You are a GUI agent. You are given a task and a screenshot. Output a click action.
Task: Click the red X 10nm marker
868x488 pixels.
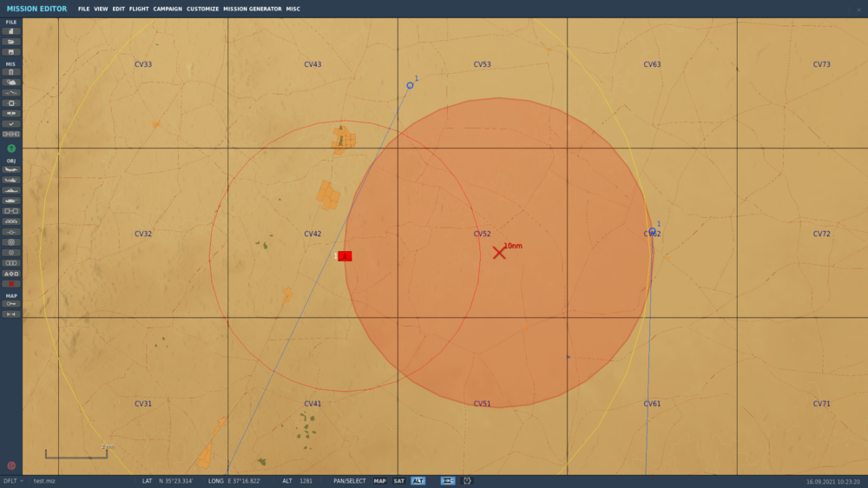tap(499, 253)
